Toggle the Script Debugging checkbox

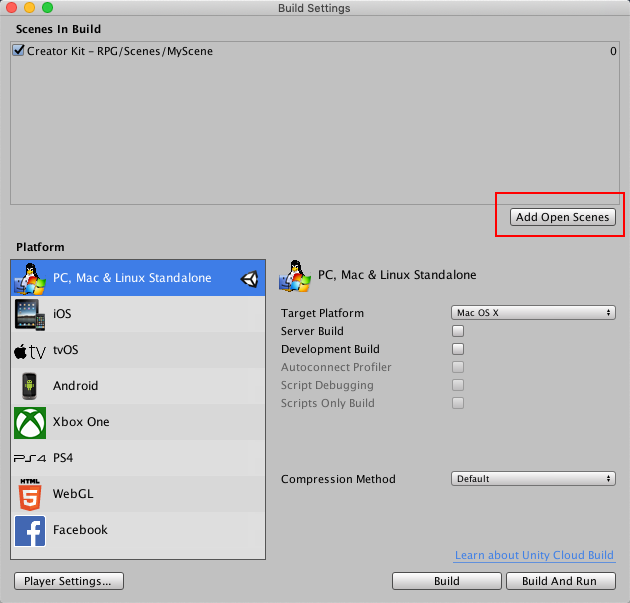[x=458, y=385]
